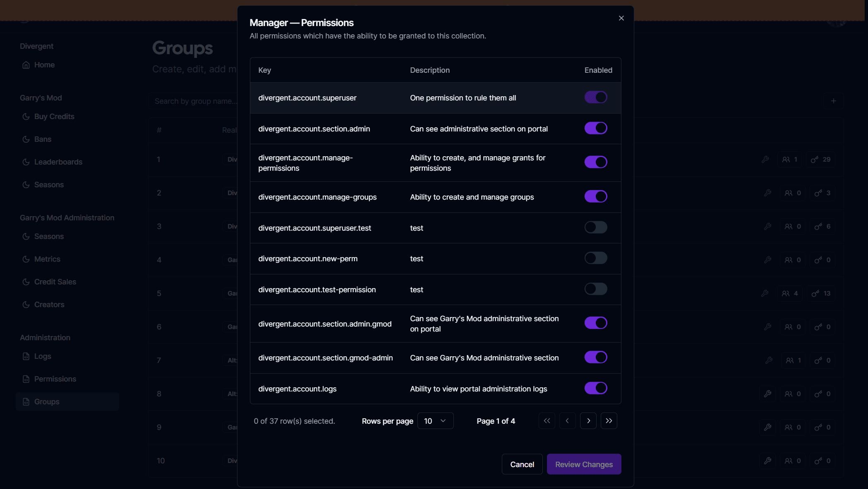The image size is (868, 489).
Task: Select Groups in the sidebar navigation
Action: [x=47, y=401]
